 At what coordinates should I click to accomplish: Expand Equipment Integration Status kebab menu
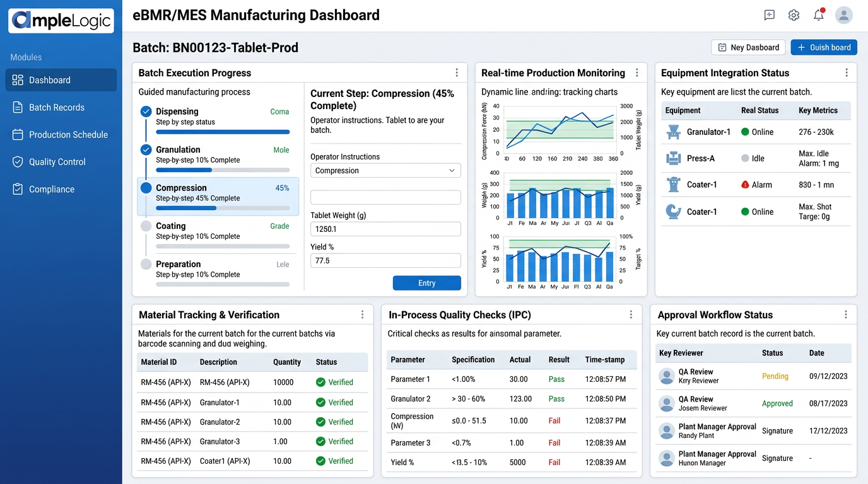click(x=847, y=73)
